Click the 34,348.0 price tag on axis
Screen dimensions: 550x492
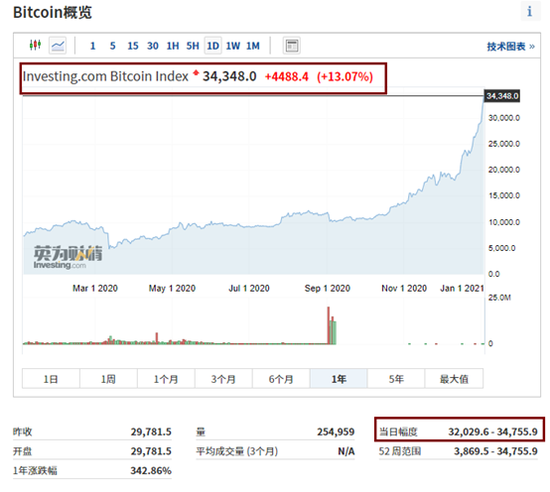click(x=502, y=96)
